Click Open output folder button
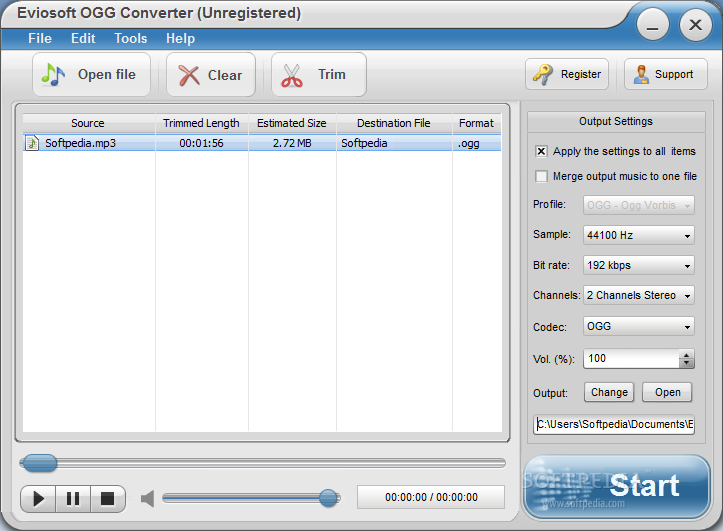Image resolution: width=723 pixels, height=531 pixels. tap(667, 392)
